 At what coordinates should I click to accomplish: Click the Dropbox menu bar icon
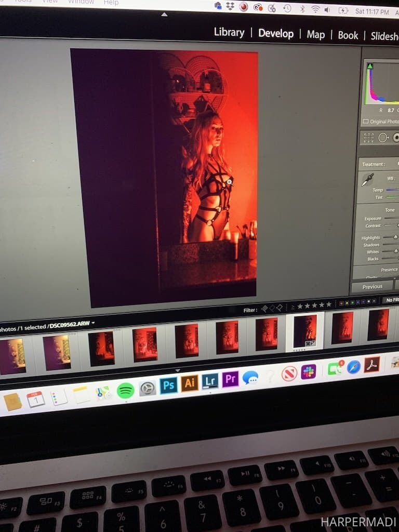click(x=230, y=5)
